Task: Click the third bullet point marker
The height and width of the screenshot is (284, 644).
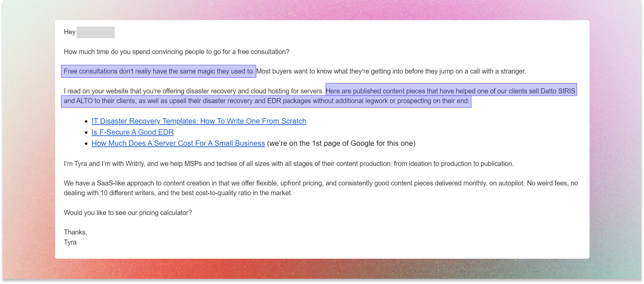Action: point(86,143)
